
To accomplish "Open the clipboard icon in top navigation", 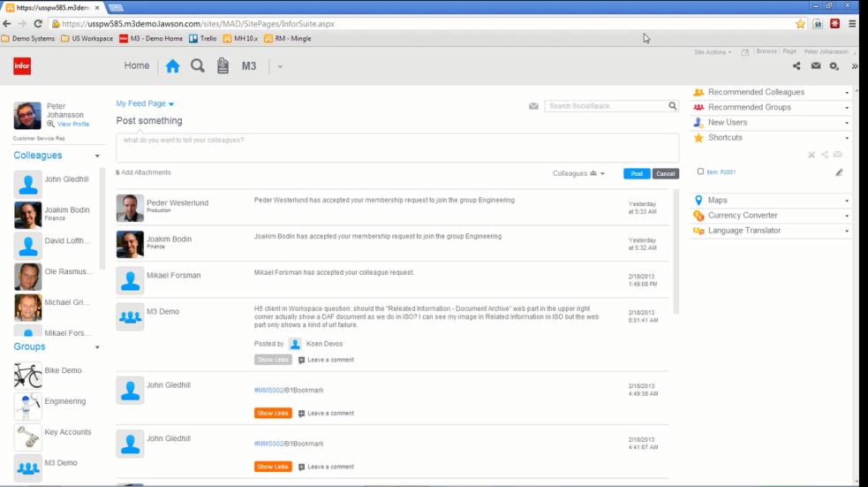I will (223, 65).
